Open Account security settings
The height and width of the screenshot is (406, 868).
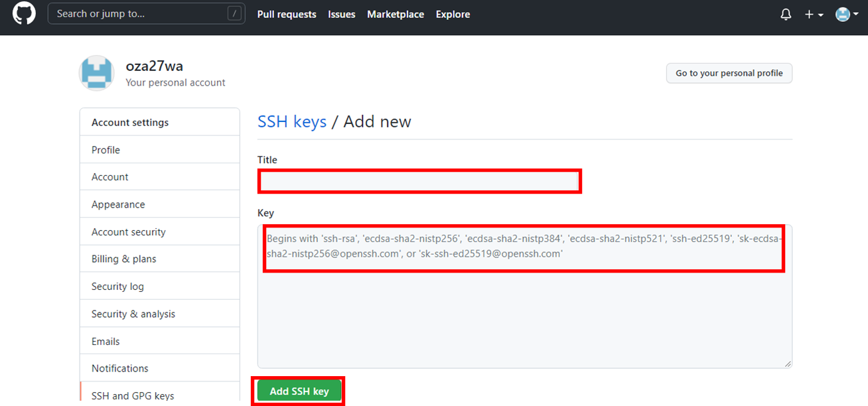[128, 232]
